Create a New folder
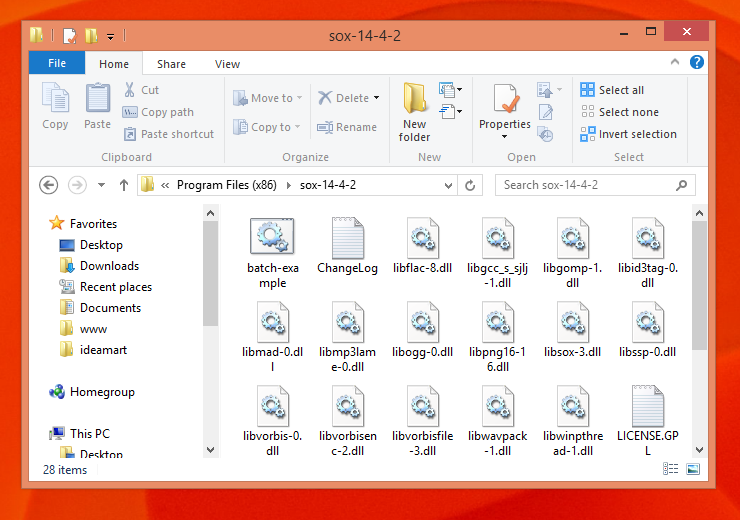This screenshot has width=740, height=520. coord(414,112)
